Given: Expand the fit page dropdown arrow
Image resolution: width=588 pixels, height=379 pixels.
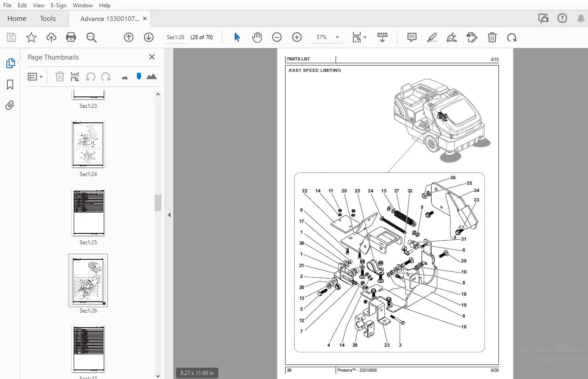Looking at the screenshot, I should [365, 37].
